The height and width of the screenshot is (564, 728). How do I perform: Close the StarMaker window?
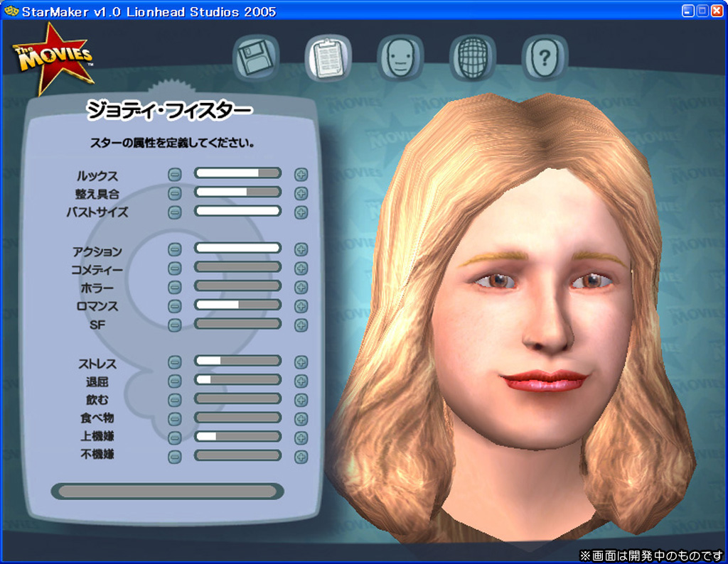click(x=717, y=11)
